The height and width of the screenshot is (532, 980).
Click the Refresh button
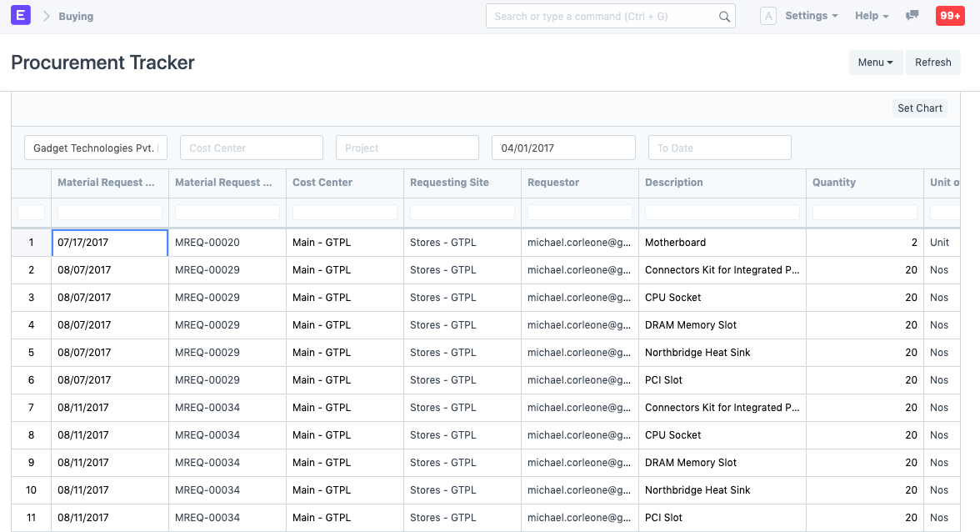pyautogui.click(x=932, y=62)
